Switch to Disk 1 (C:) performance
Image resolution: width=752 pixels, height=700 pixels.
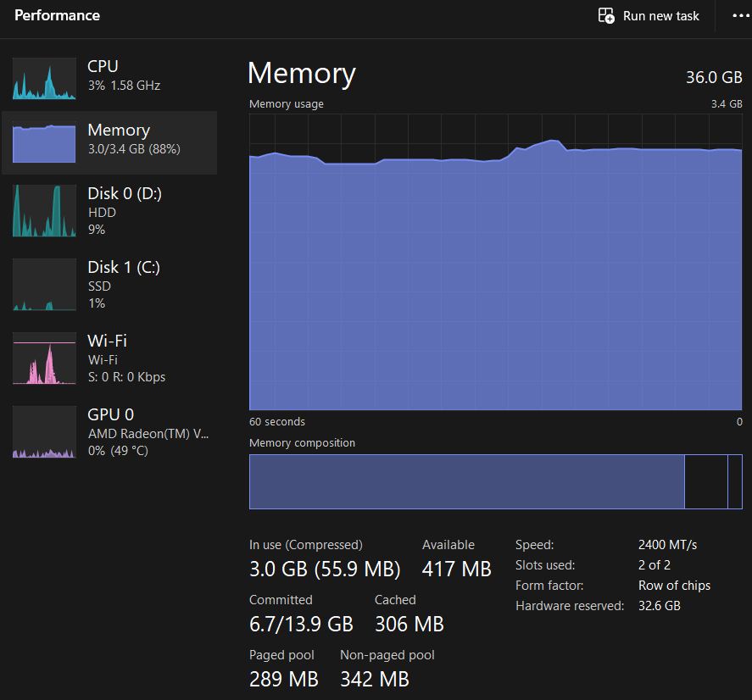coord(109,285)
